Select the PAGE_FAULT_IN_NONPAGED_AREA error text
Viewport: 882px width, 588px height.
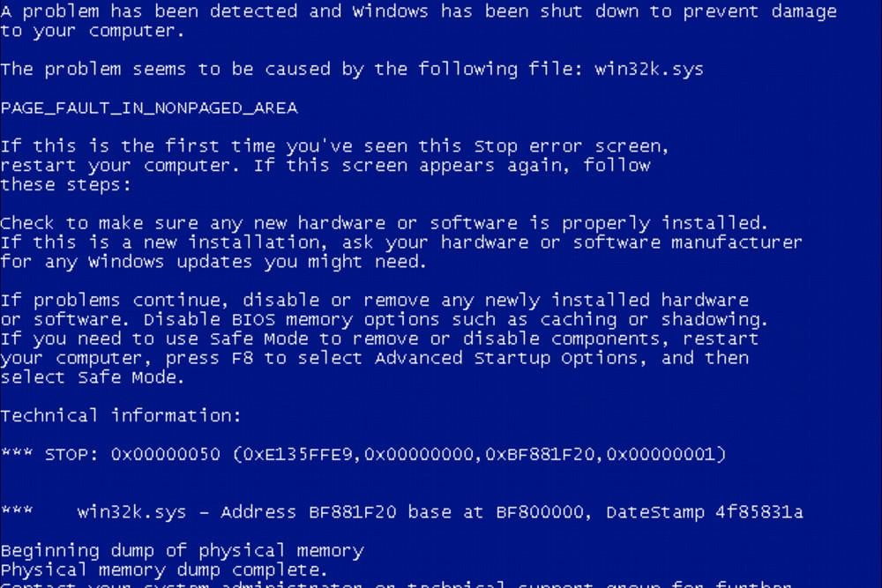[149, 108]
